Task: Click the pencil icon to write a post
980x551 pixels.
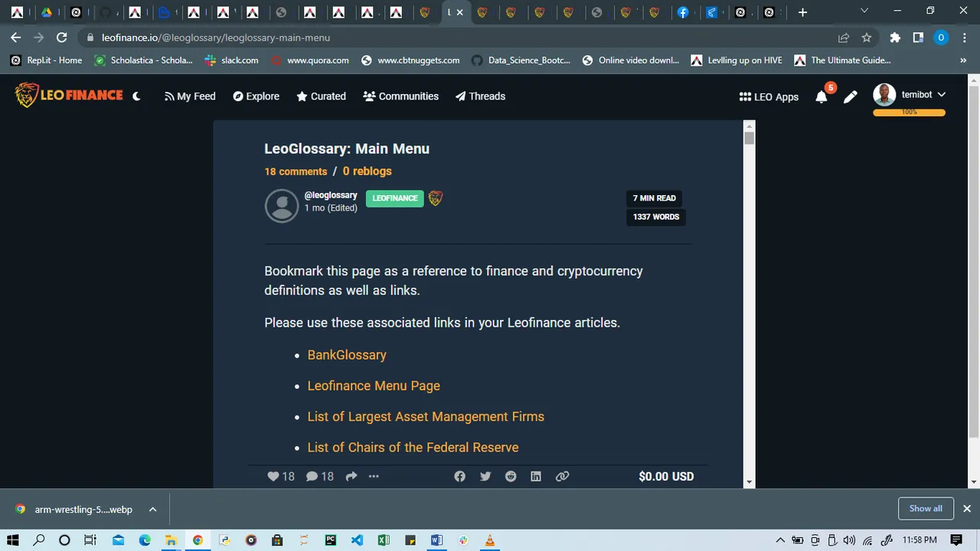Action: pyautogui.click(x=850, y=97)
